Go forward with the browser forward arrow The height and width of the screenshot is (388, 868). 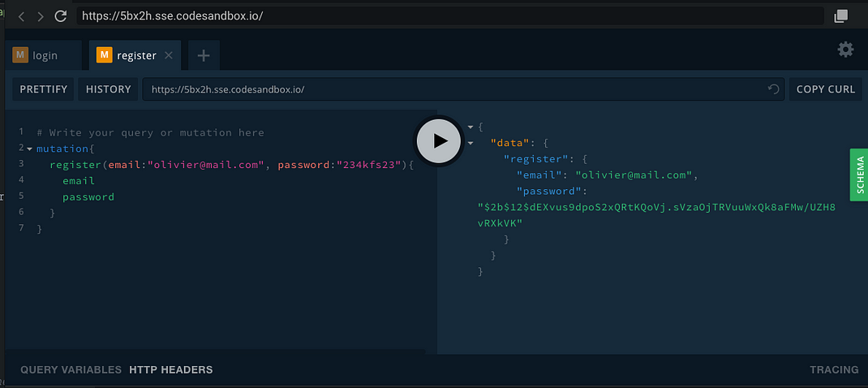pos(41,16)
